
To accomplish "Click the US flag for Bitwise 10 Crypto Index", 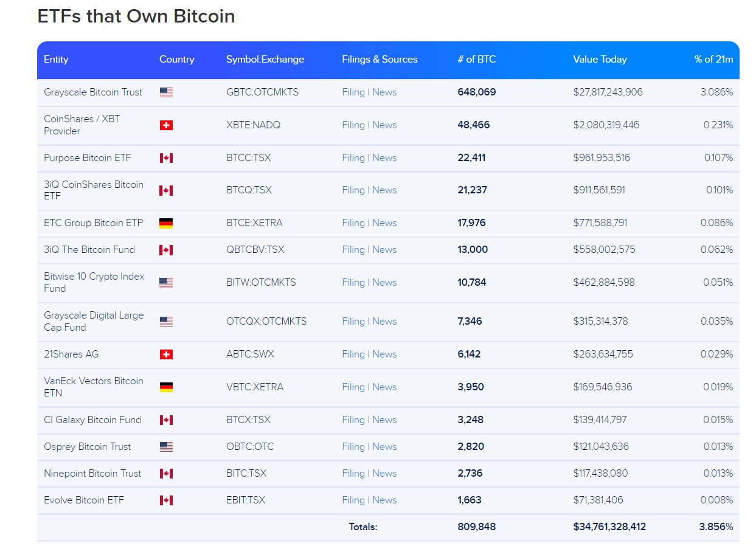I will pos(166,283).
